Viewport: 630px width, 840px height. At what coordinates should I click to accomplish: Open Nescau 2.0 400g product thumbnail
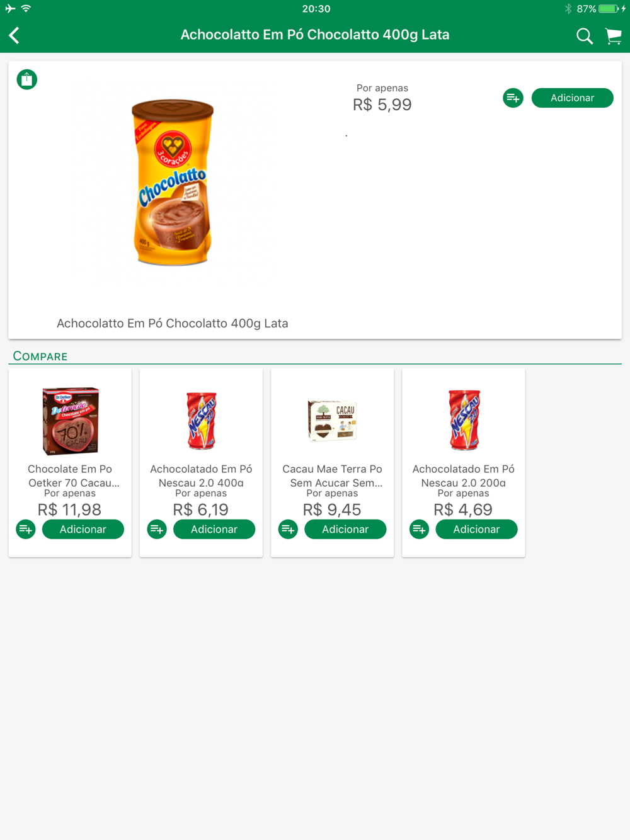(x=201, y=420)
